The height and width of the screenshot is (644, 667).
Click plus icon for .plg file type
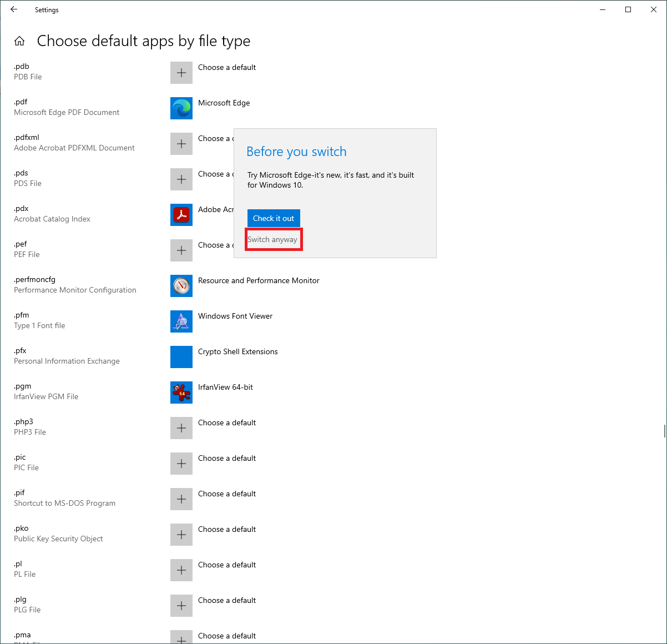(181, 606)
